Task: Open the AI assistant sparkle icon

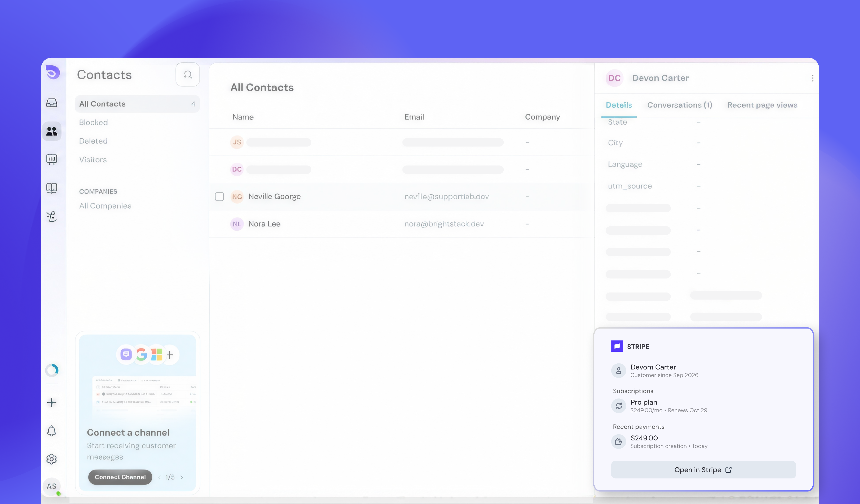Action: (x=51, y=217)
